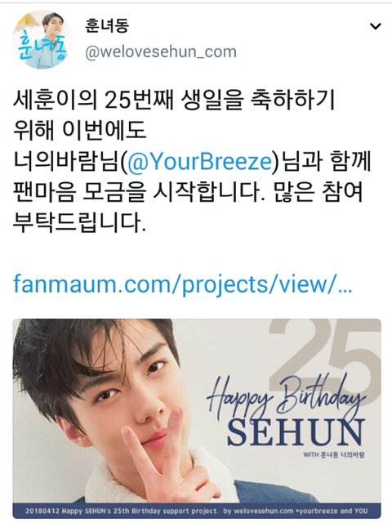Click the Happy Birthday script text
Viewport: 392px width, 532px height.
pyautogui.click(x=287, y=397)
